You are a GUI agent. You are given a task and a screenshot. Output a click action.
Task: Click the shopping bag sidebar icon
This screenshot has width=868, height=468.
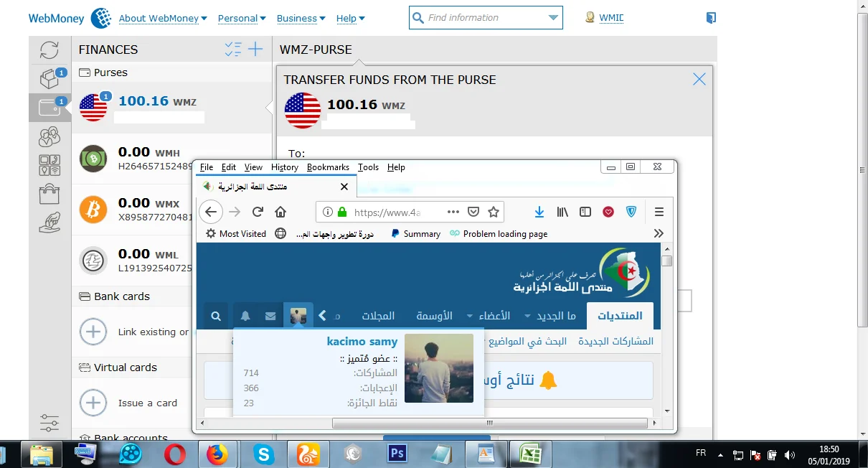click(49, 194)
